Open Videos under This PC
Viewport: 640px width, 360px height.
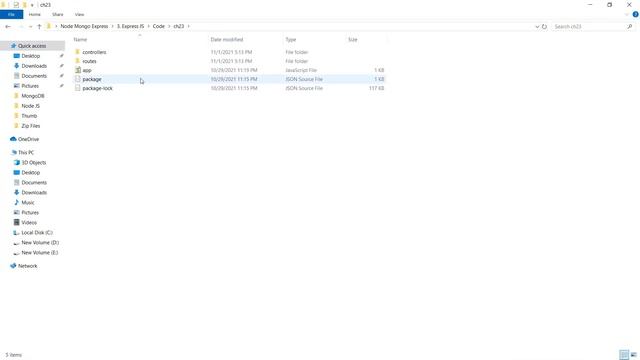29,222
